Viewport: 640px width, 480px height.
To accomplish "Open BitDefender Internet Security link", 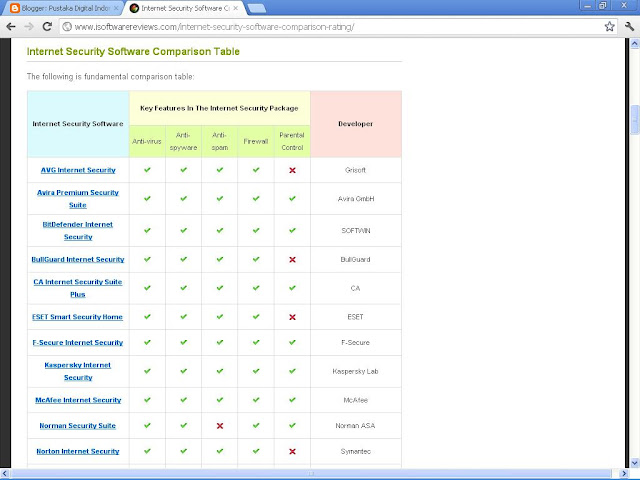I will tap(78, 231).
